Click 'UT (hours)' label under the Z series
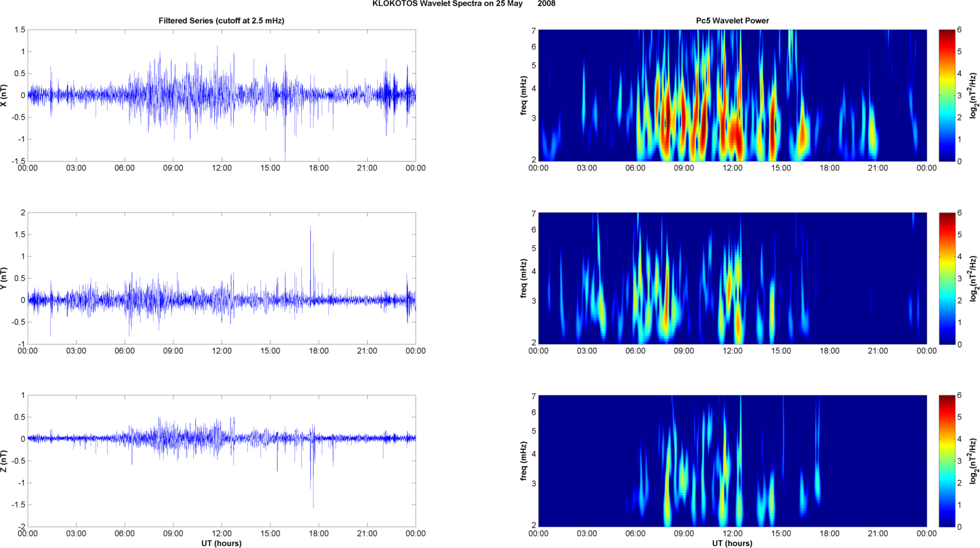 [221, 543]
